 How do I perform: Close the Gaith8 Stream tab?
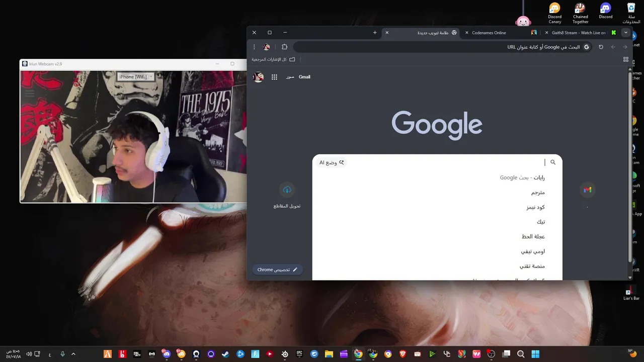[x=546, y=33]
